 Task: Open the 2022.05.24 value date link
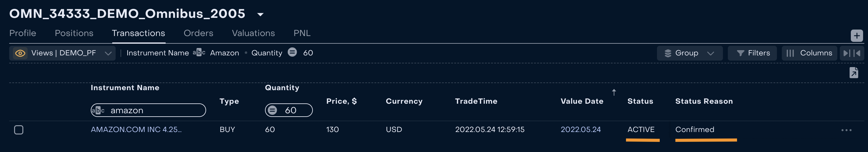580,130
